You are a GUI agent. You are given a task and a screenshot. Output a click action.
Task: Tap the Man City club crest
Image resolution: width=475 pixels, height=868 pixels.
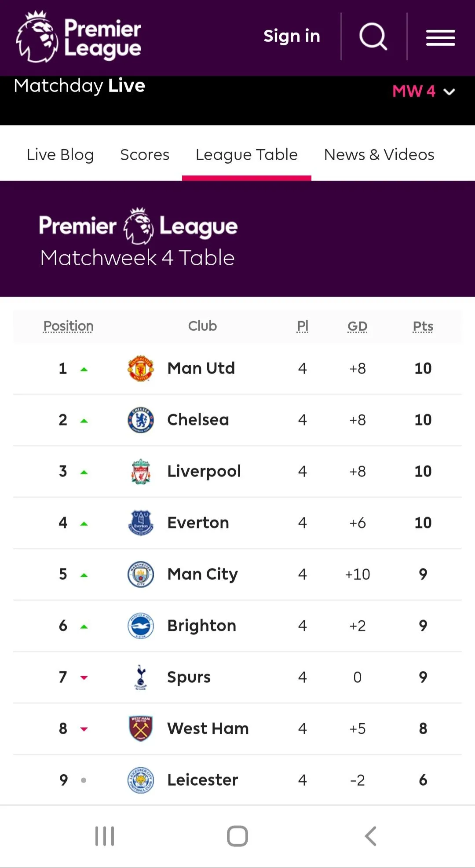tap(141, 574)
